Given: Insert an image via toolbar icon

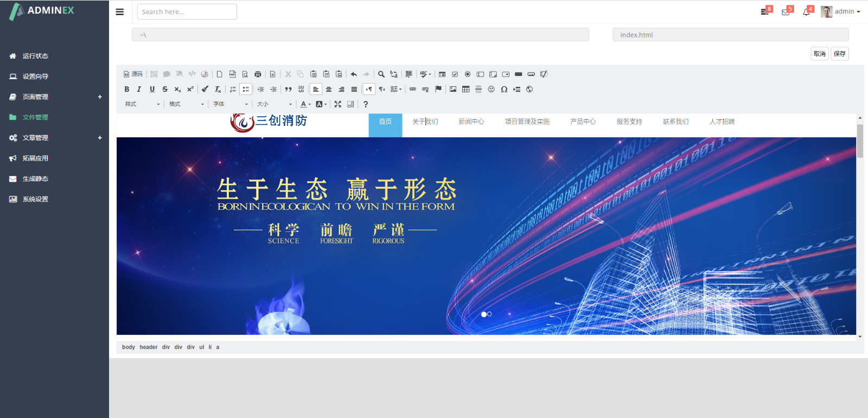Looking at the screenshot, I should coord(453,89).
